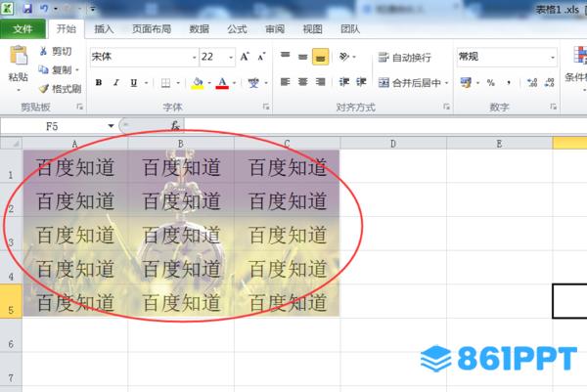Screen dimensions: 587x392
Task: Align text left
Action: tap(286, 81)
